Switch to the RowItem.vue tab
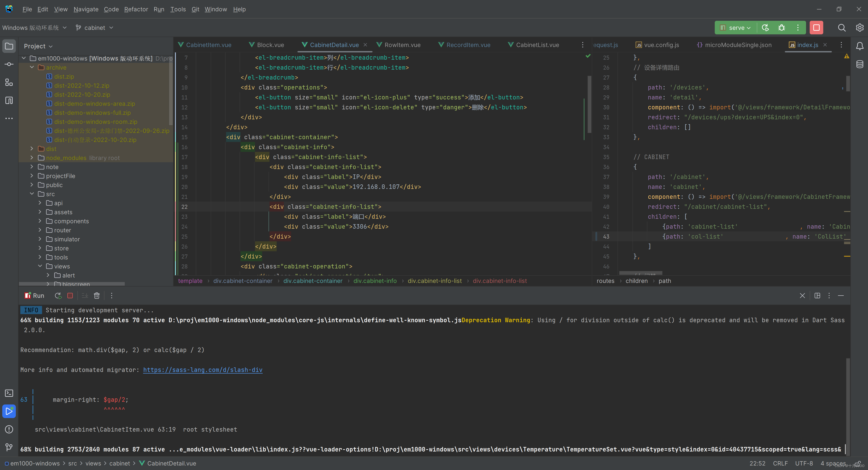This screenshot has height=470, width=868. (402, 45)
